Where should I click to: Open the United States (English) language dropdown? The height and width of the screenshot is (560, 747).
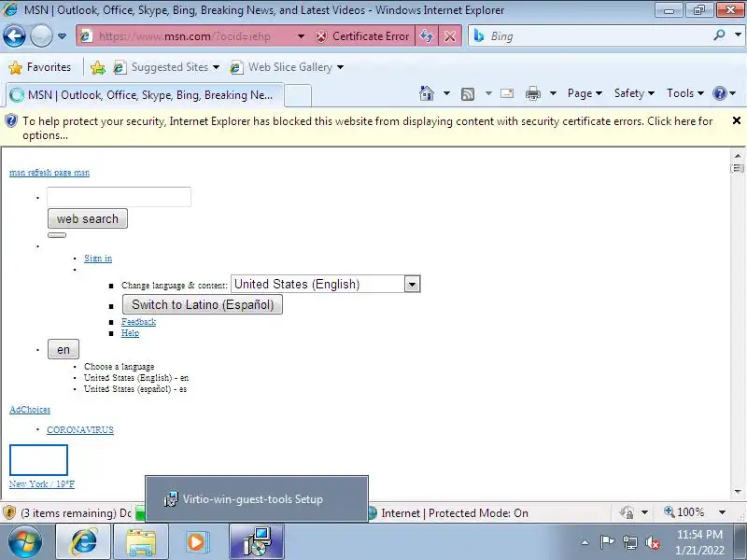click(325, 285)
